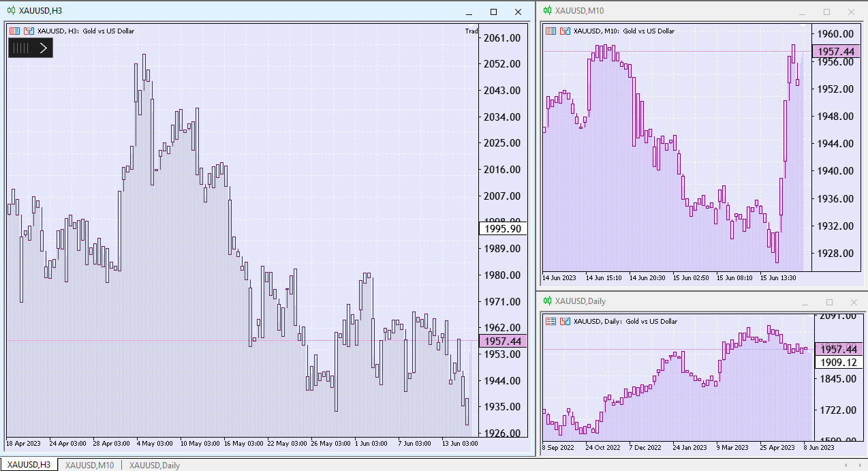The width and height of the screenshot is (868, 471).
Task: Switch to the XAUUSD,M10 chart tab
Action: [89, 465]
